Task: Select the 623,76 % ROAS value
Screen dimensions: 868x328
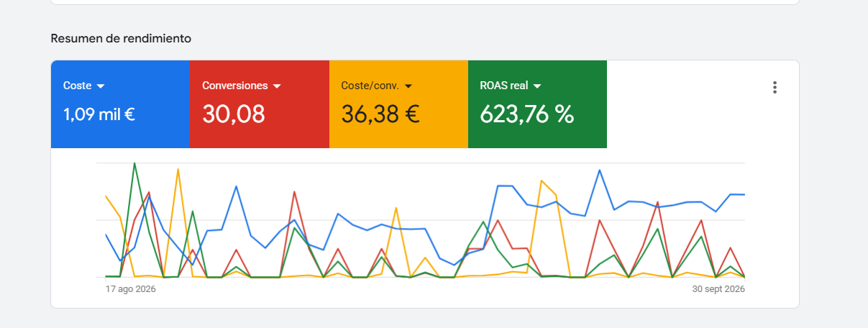Action: 527,114
